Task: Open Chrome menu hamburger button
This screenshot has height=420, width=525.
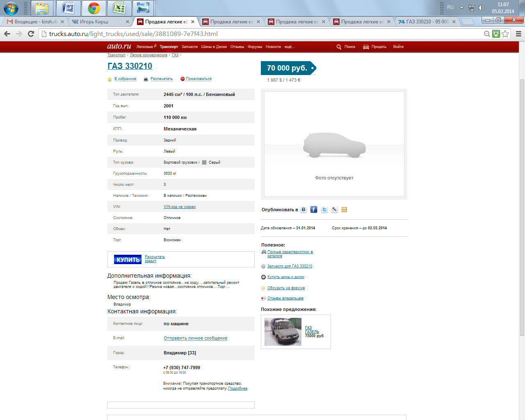Action: pyautogui.click(x=518, y=34)
